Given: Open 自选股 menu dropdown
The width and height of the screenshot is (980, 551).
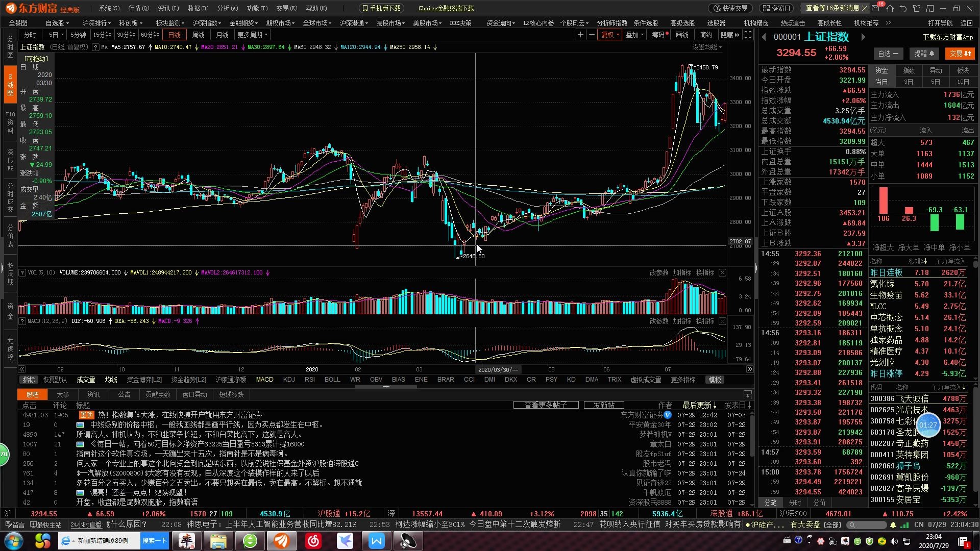Looking at the screenshot, I should point(57,23).
